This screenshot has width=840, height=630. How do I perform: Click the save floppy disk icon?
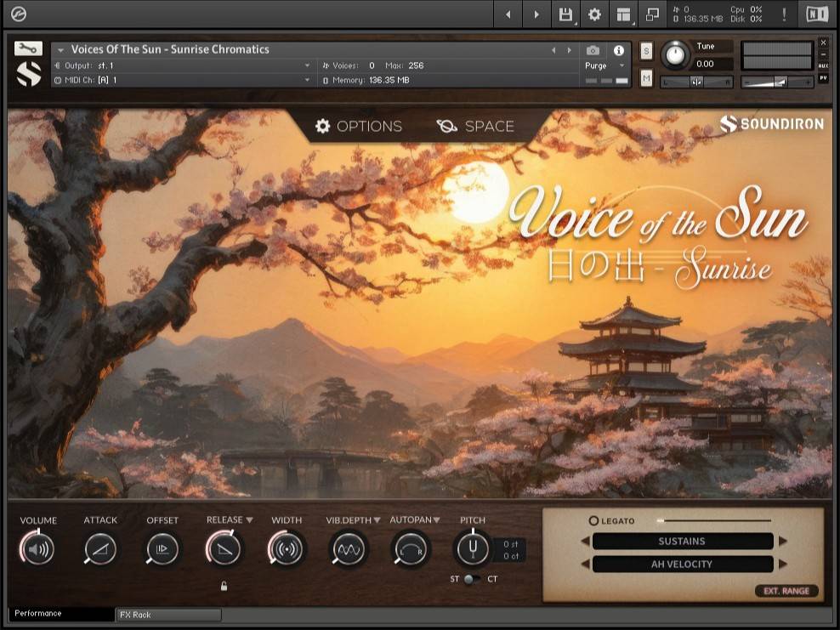[565, 14]
